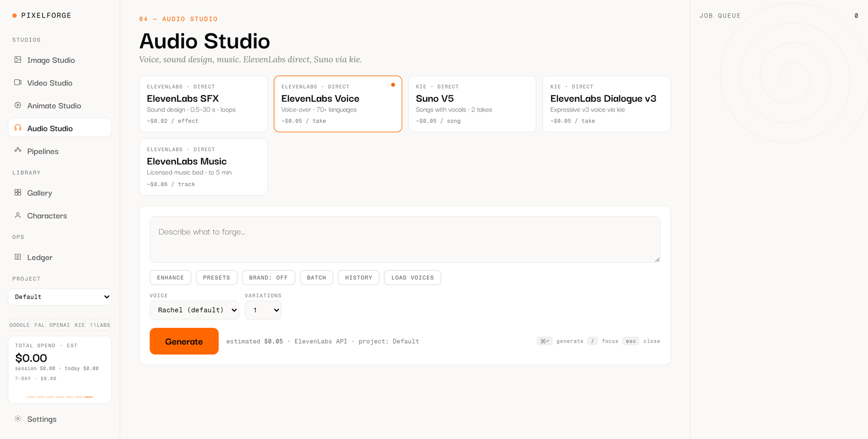The height and width of the screenshot is (439, 868).
Task: Click the FAL provider badge
Action: pos(40,325)
